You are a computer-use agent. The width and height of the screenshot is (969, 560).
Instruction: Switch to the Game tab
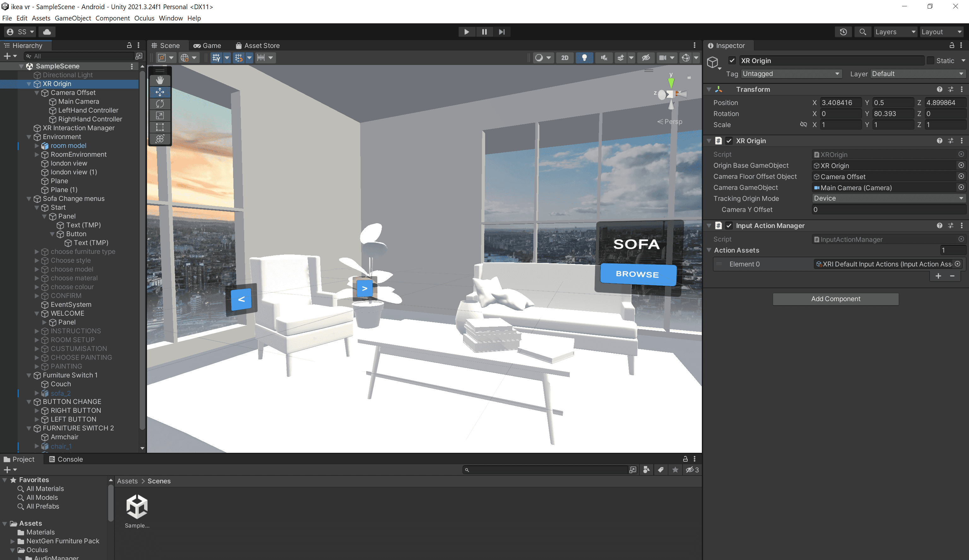click(x=208, y=46)
